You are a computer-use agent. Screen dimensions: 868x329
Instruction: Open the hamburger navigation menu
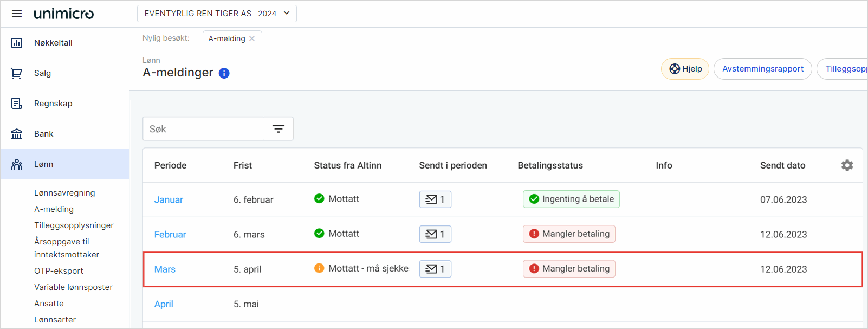(17, 14)
